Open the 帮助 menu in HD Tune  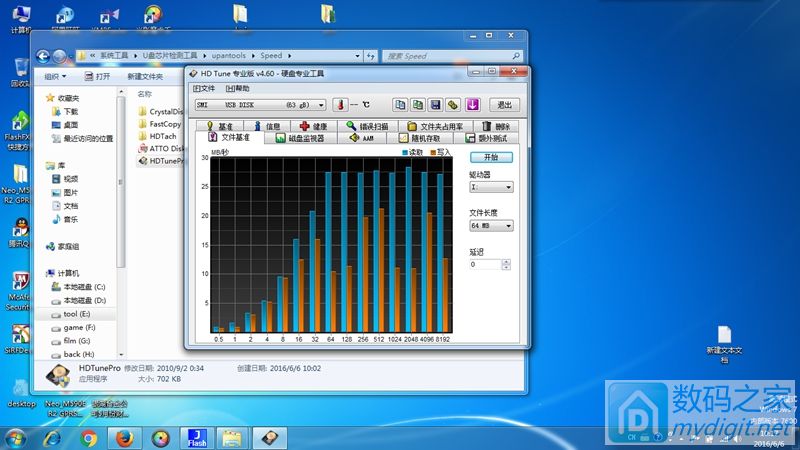[x=237, y=88]
